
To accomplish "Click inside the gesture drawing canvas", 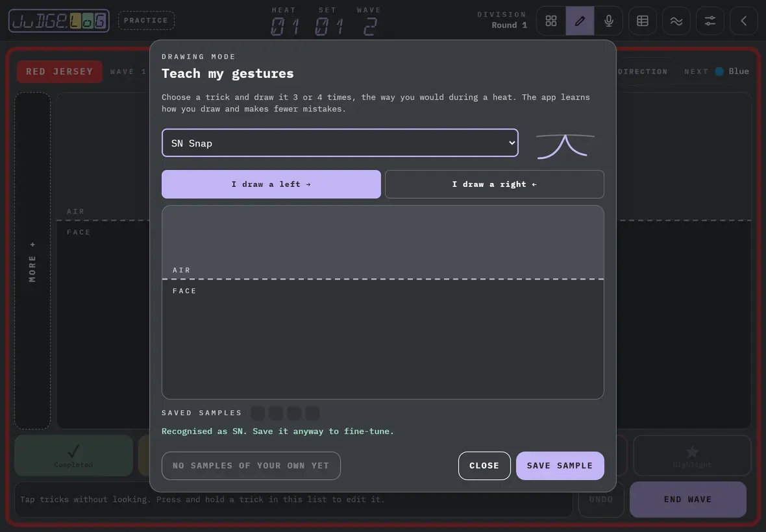I will 383,302.
